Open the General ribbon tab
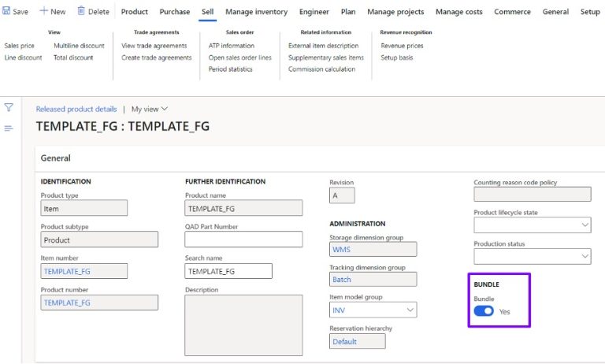 pyautogui.click(x=555, y=12)
